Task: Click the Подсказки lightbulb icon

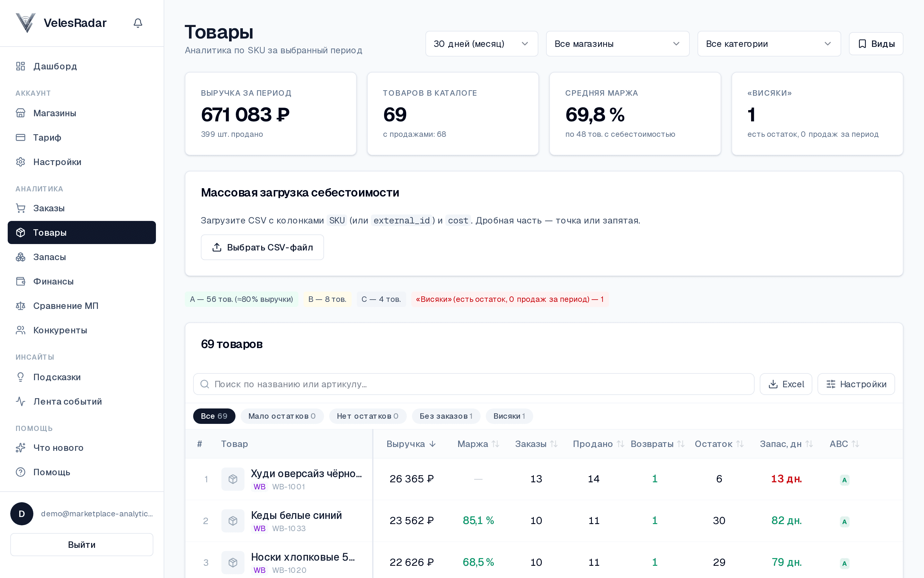Action: [21, 377]
